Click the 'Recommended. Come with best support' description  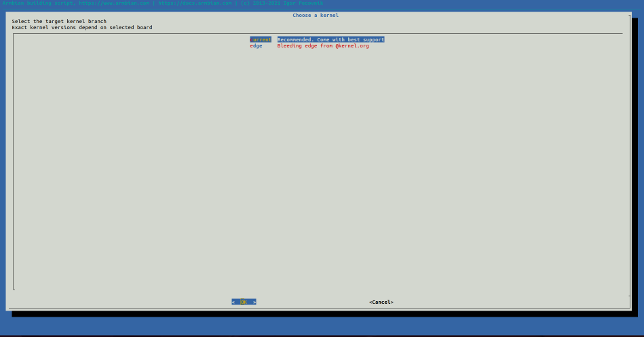click(x=330, y=40)
